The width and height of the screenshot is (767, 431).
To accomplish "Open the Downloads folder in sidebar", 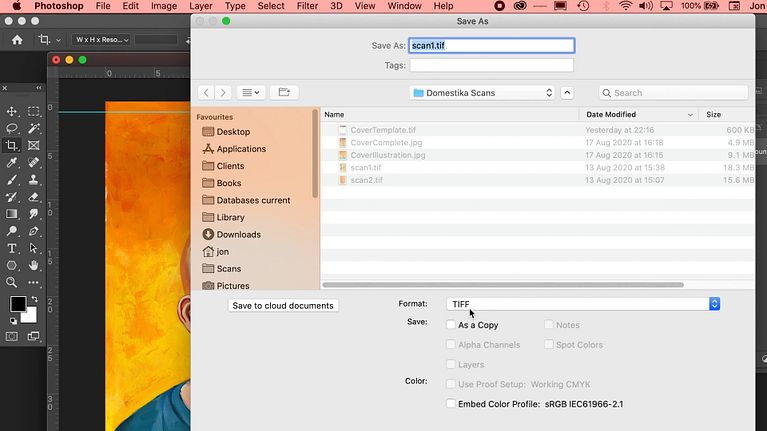I will pyautogui.click(x=238, y=234).
